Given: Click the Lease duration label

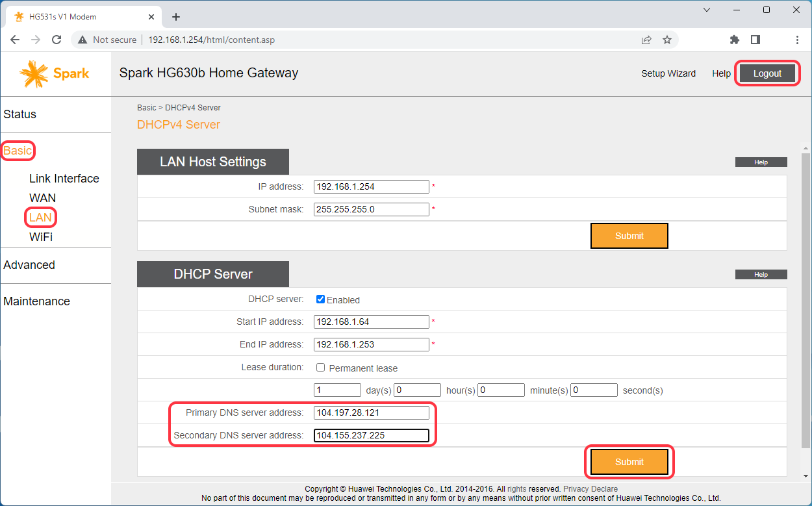Looking at the screenshot, I should (272, 367).
